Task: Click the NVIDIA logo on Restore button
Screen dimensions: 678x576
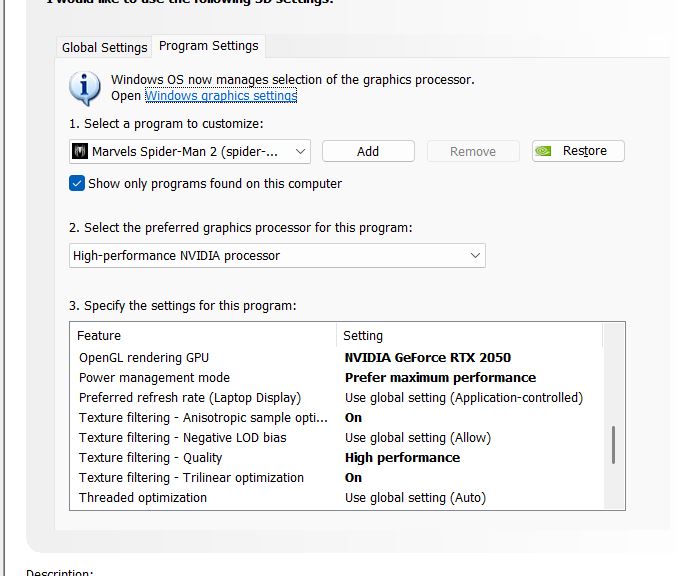Action: [x=544, y=151]
